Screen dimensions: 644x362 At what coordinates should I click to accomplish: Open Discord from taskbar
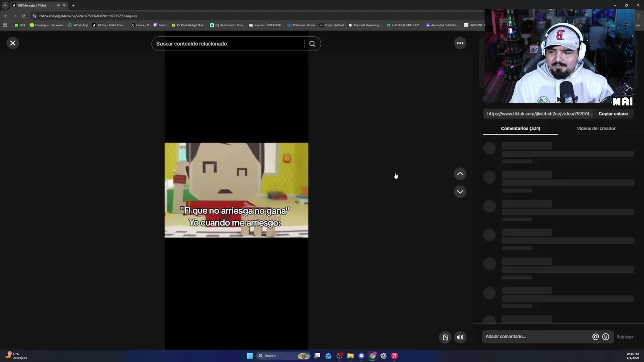[361, 356]
